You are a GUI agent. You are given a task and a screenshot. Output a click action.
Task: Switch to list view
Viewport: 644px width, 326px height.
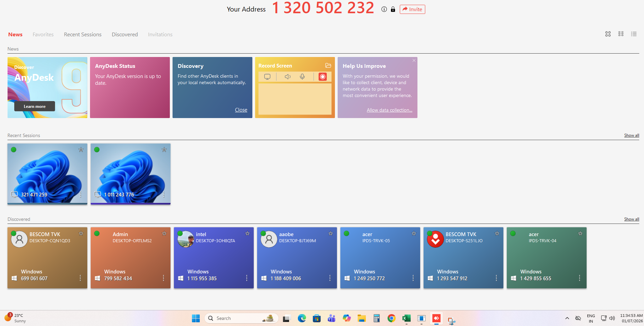point(634,34)
